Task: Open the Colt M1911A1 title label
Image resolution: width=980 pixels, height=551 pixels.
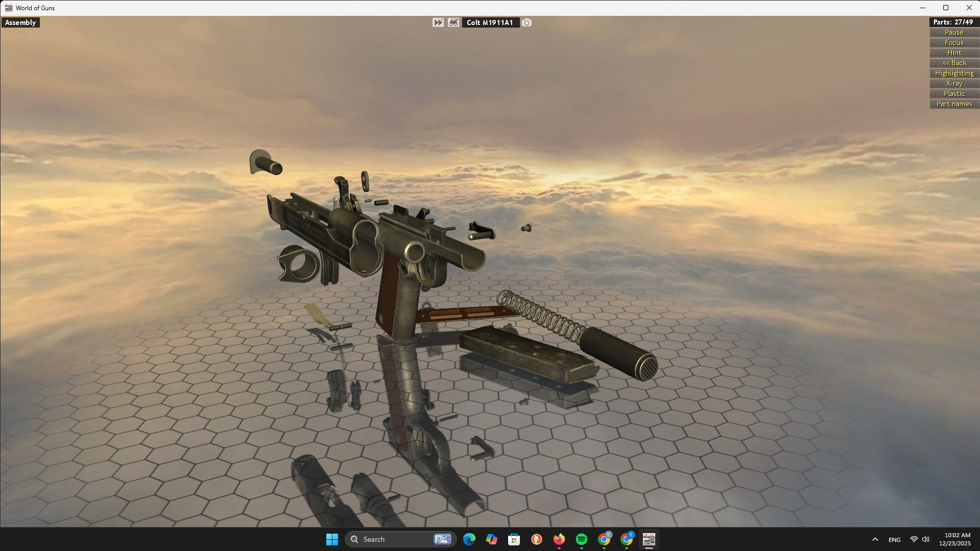Action: click(490, 22)
